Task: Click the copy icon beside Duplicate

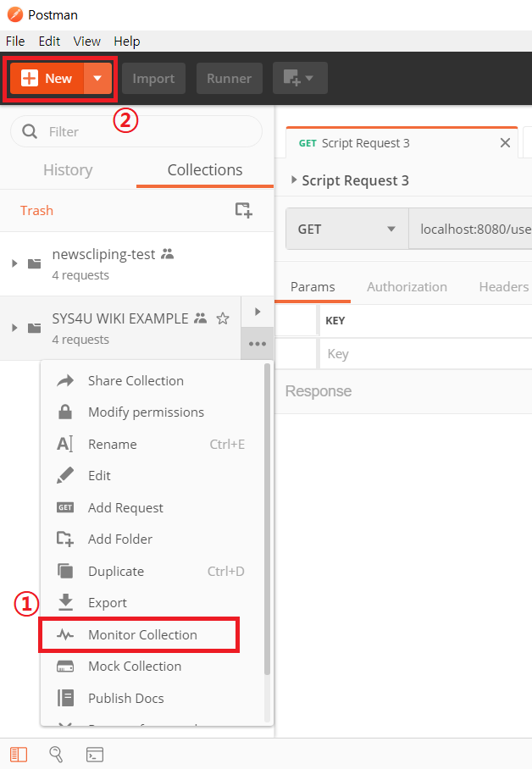Action: (65, 571)
